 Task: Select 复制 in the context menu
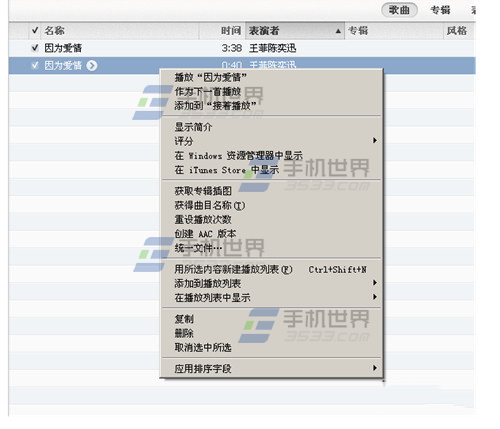point(271,319)
